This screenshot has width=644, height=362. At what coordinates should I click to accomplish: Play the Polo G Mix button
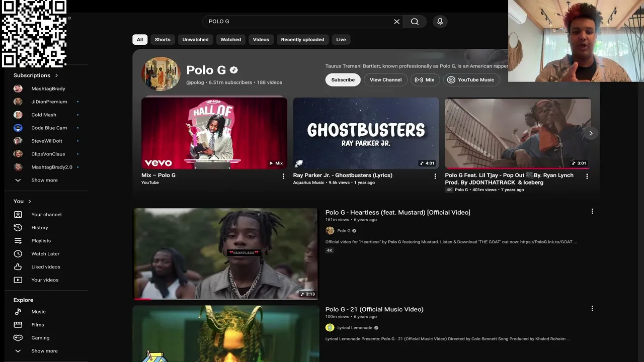(x=425, y=80)
